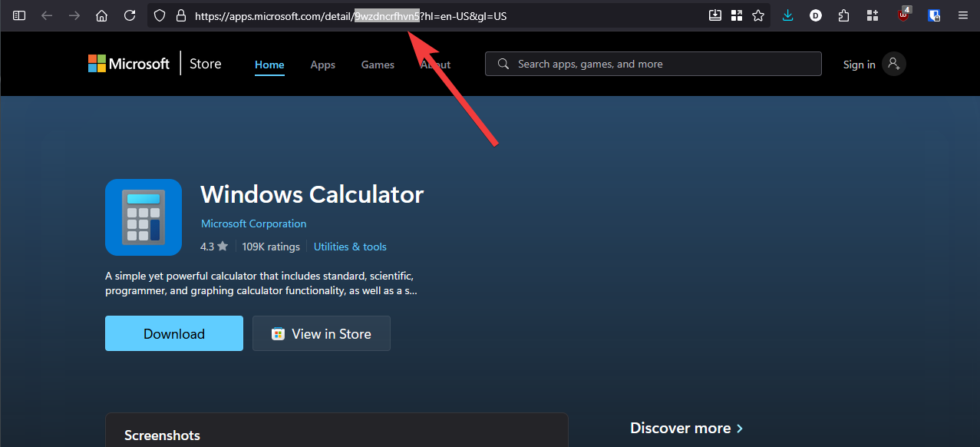Screen dimensions: 980x447
Task: Click the Search apps, games, and more field
Action: 660,64
